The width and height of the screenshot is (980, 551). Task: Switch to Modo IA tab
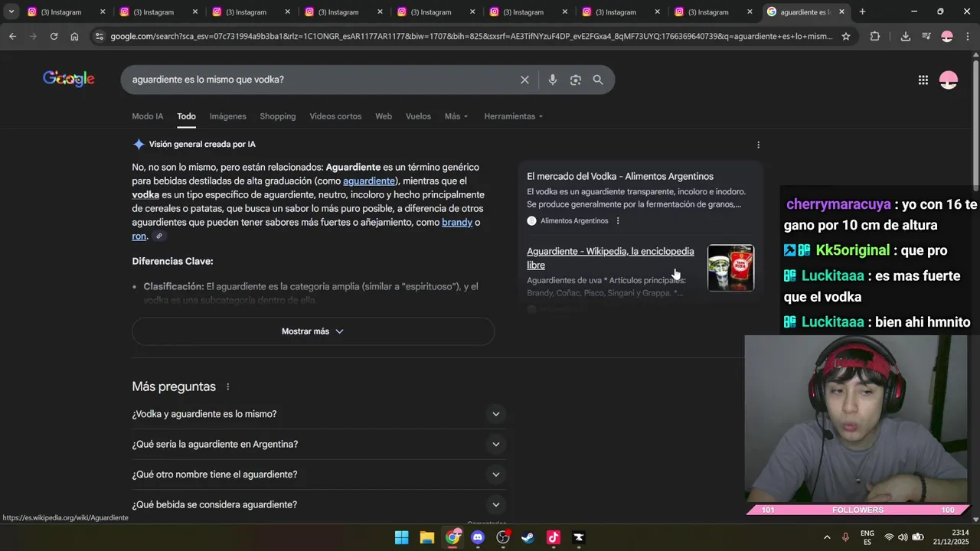[148, 116]
